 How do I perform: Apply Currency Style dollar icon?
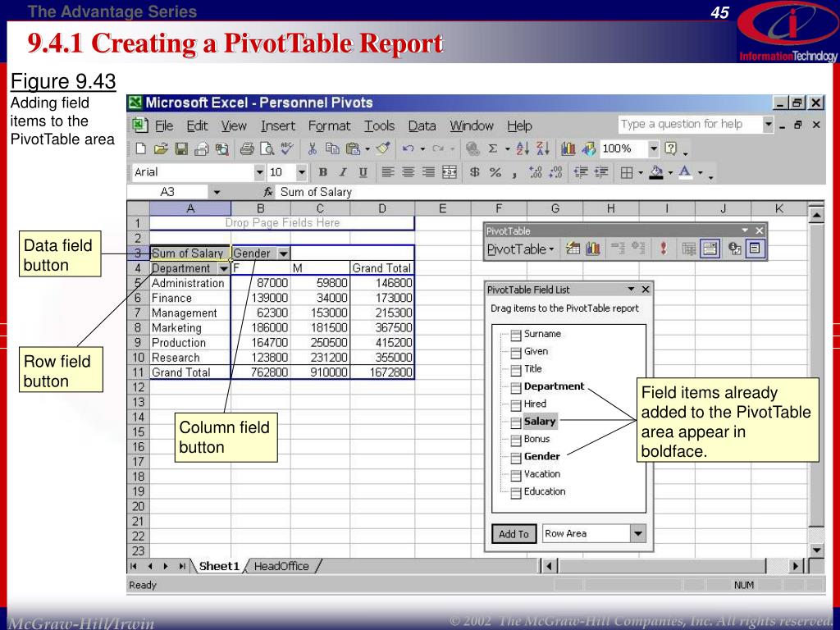[475, 172]
